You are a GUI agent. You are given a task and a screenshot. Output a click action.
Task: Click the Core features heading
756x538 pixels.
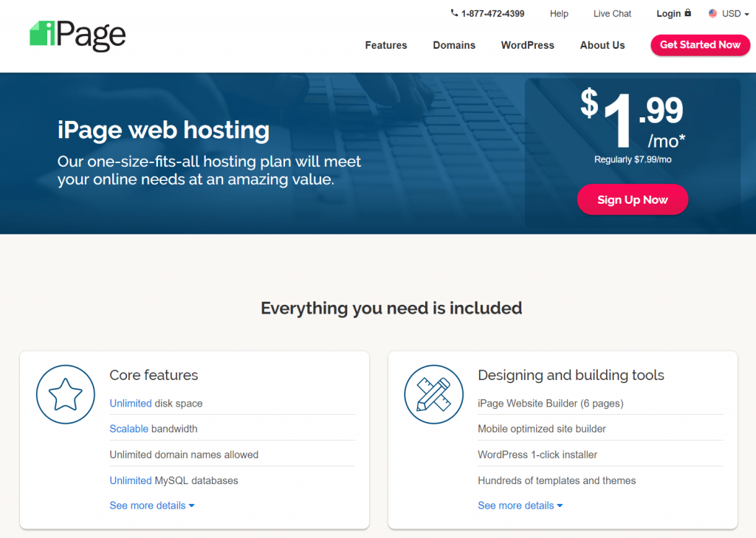click(x=154, y=375)
